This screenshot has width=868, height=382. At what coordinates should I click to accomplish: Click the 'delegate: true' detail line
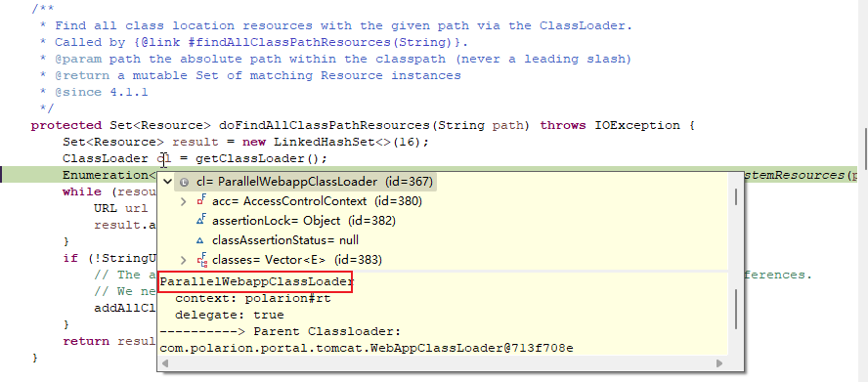[229, 315]
